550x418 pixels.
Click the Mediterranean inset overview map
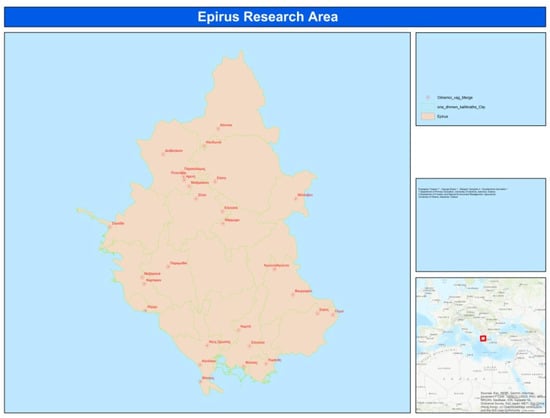click(x=481, y=345)
